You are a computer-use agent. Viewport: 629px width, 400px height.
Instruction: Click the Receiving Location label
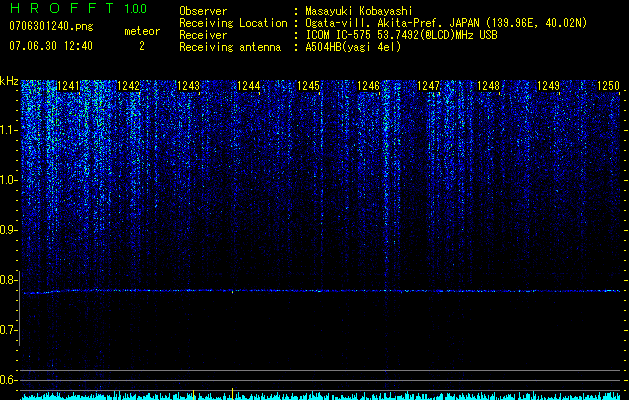[x=233, y=23]
